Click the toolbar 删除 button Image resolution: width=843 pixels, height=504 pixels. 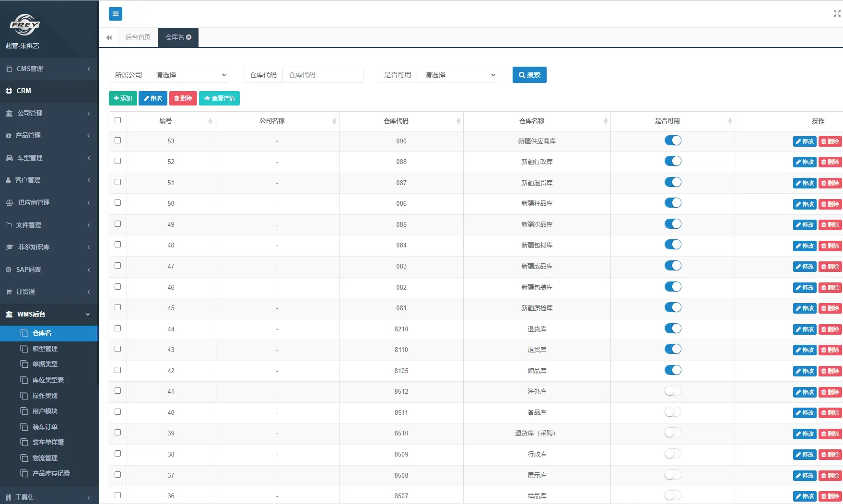pyautogui.click(x=183, y=98)
